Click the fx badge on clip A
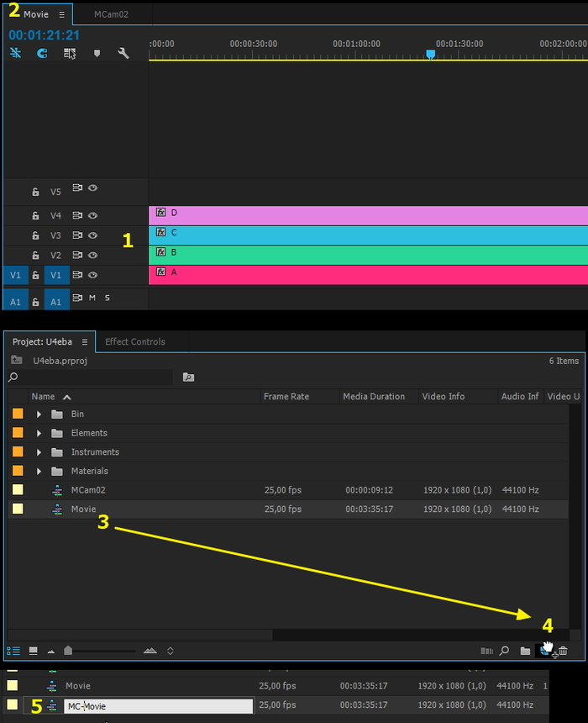The image size is (588, 723). point(160,272)
